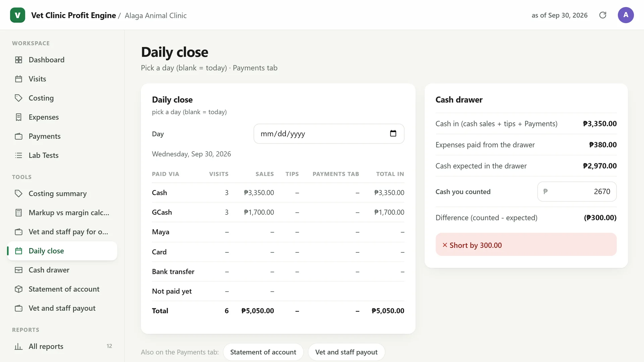Click the All reports count badge 12

109,346
